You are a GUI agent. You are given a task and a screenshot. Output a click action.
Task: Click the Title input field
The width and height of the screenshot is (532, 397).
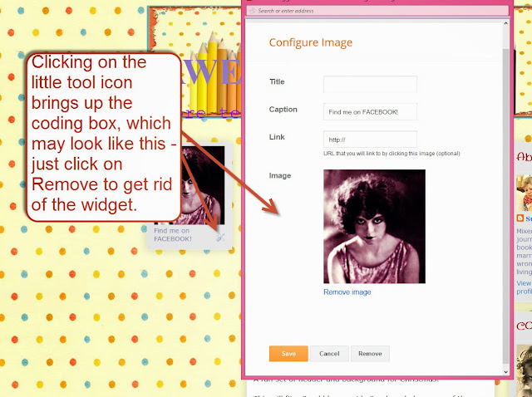370,84
